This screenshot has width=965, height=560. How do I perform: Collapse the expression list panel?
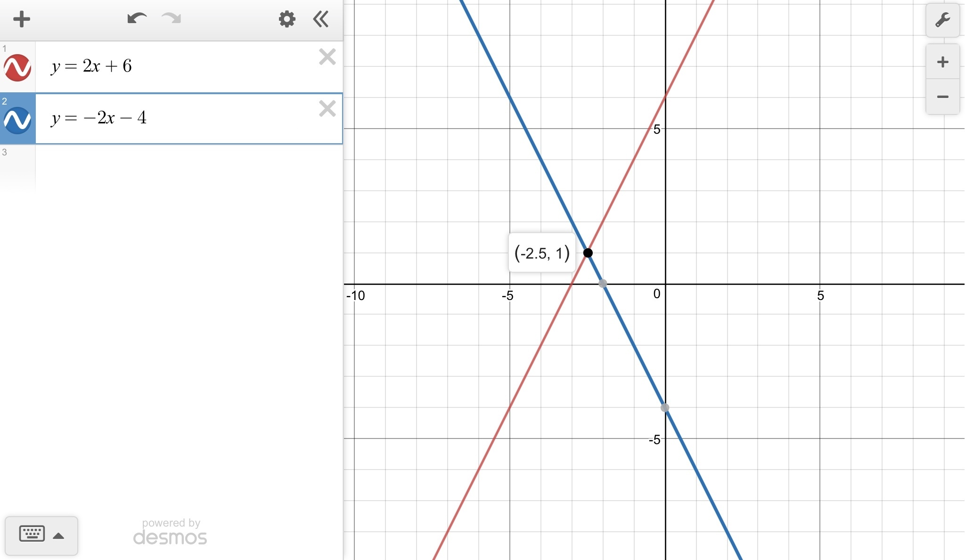click(x=321, y=19)
